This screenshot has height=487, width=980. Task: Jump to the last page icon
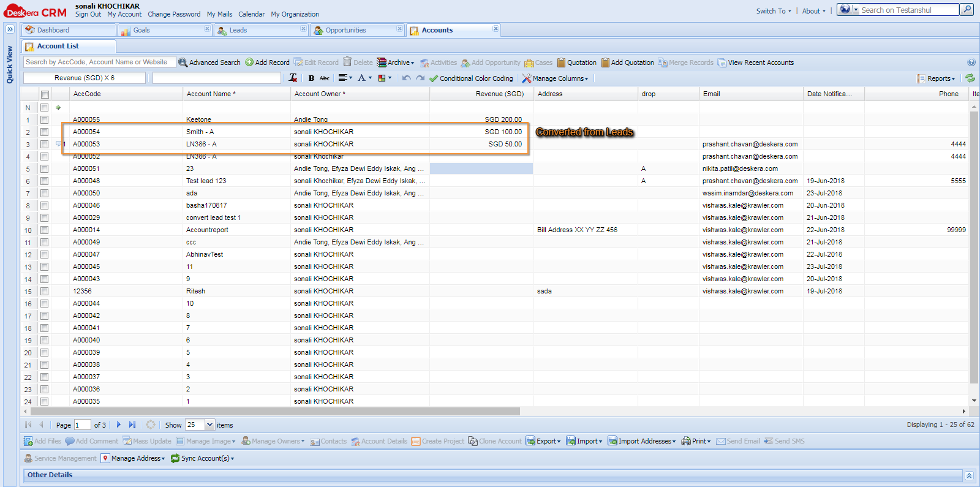(x=132, y=425)
